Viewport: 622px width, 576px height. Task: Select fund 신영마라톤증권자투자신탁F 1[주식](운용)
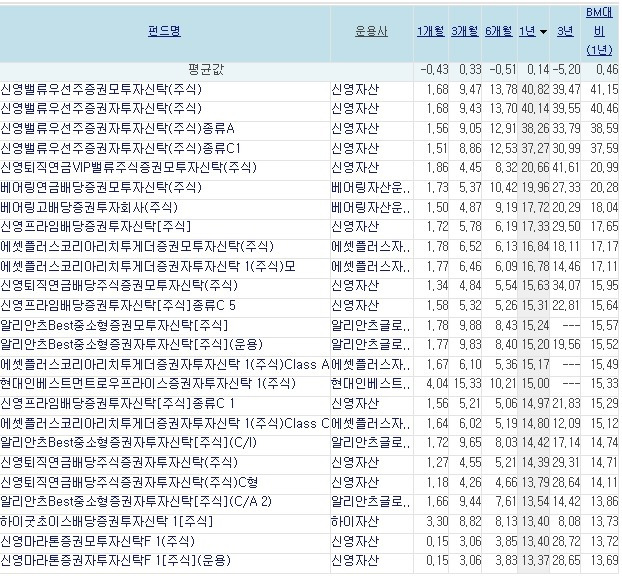pos(115,561)
